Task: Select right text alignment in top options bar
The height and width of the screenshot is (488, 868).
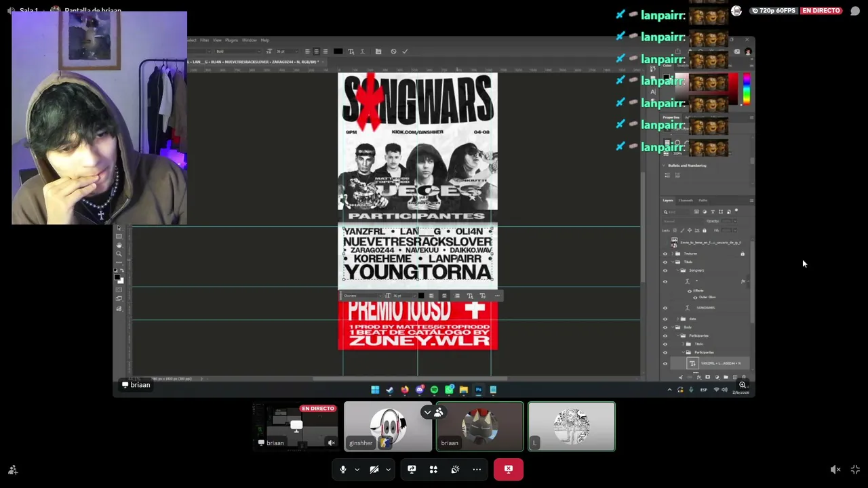Action: (325, 52)
